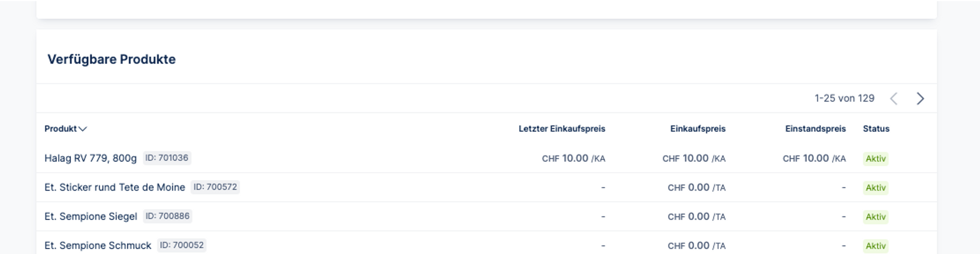Open product Et. Sempione Siegel
The width and height of the screenshot is (980, 254).
91,216
